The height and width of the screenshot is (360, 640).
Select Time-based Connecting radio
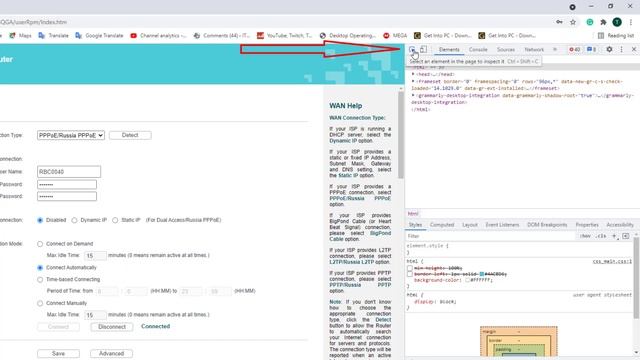[40, 280]
